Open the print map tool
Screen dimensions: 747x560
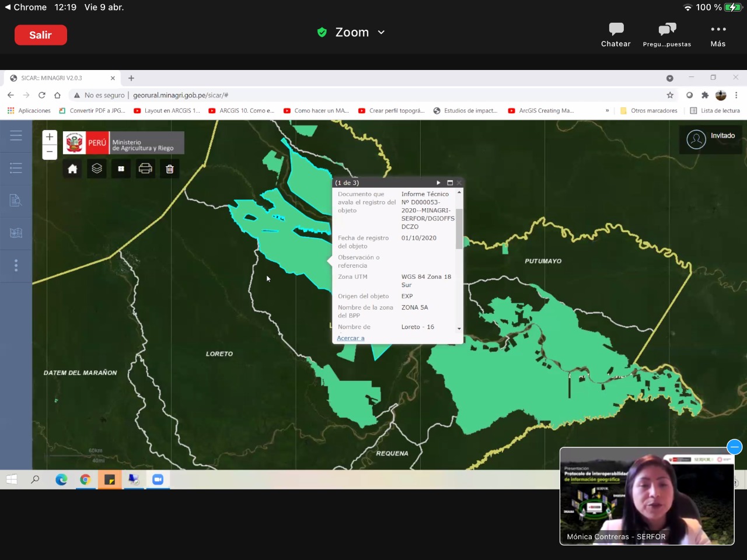pos(145,169)
